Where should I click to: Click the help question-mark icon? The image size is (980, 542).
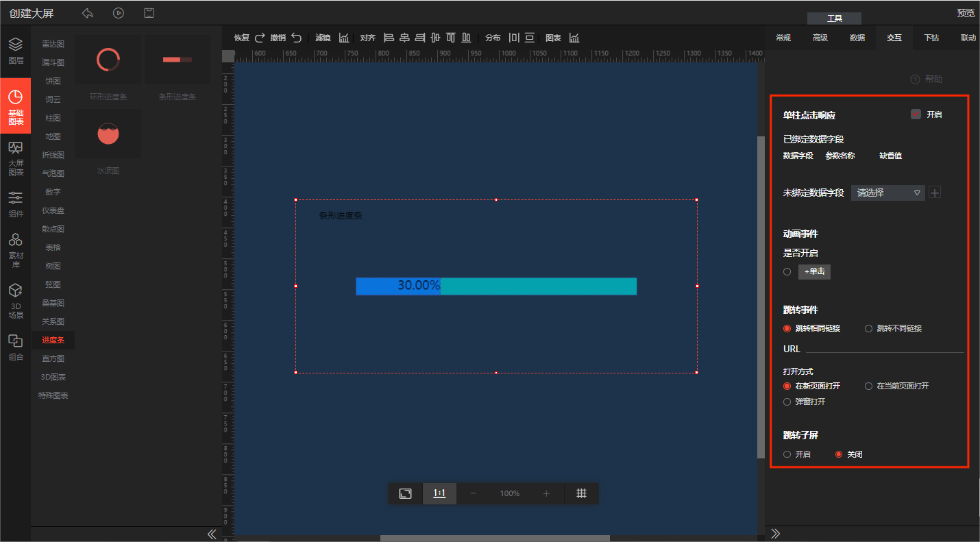pos(915,79)
